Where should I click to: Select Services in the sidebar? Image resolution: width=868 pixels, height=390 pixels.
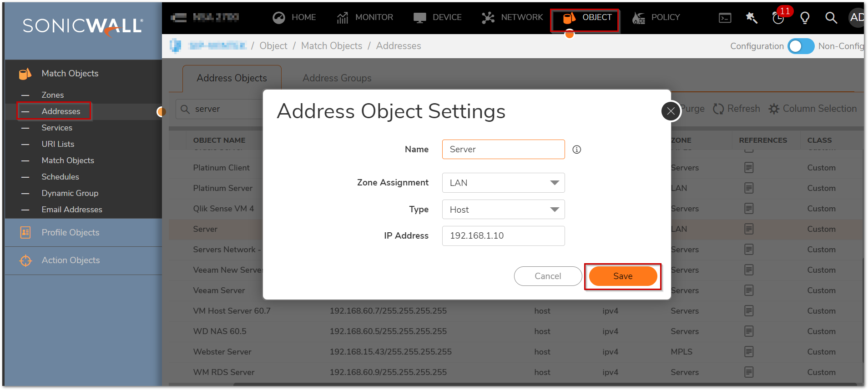(57, 128)
